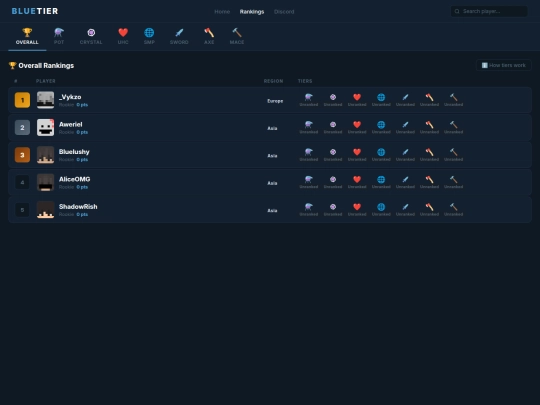Screen dimensions: 540x405
Task: Click Aweriel's SMP globe tier icon
Action: 381,125
